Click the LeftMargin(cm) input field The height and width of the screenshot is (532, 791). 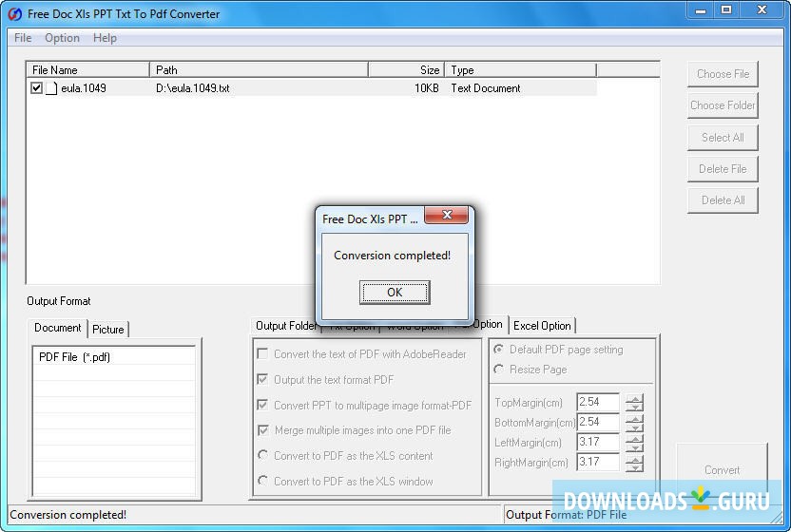coord(598,443)
